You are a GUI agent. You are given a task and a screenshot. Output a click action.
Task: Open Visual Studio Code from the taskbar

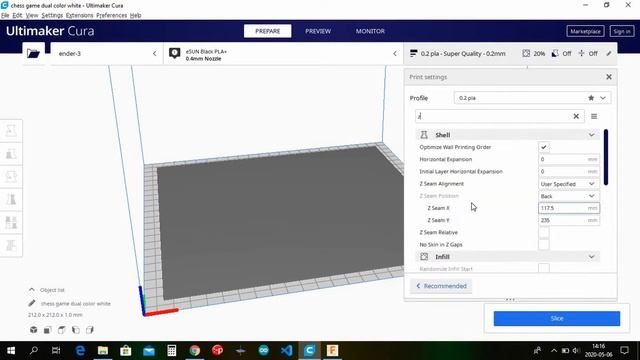pos(287,350)
